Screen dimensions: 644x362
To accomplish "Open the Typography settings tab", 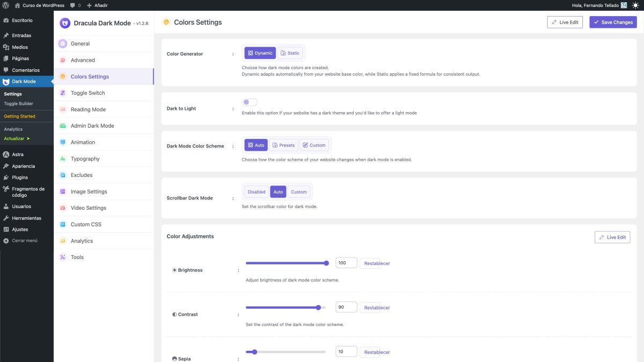I will coord(85,159).
